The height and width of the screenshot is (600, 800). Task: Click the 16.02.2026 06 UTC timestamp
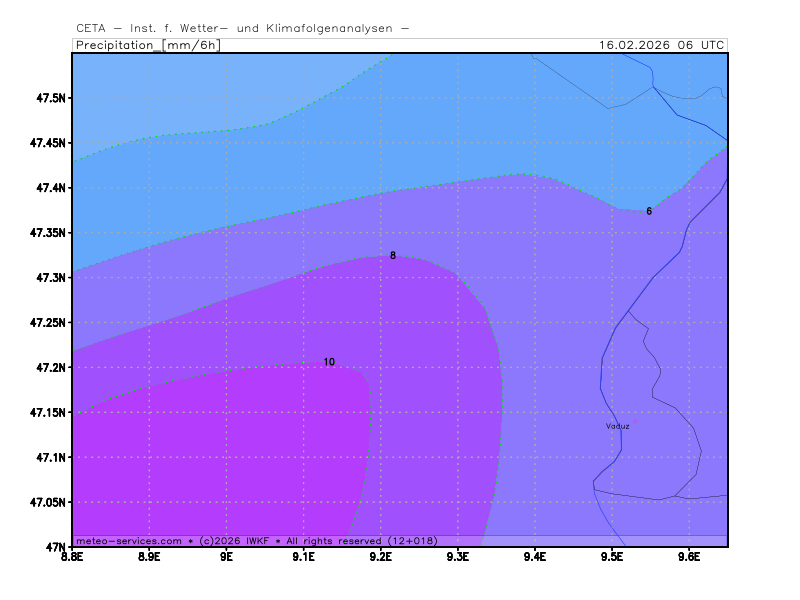tap(661, 45)
